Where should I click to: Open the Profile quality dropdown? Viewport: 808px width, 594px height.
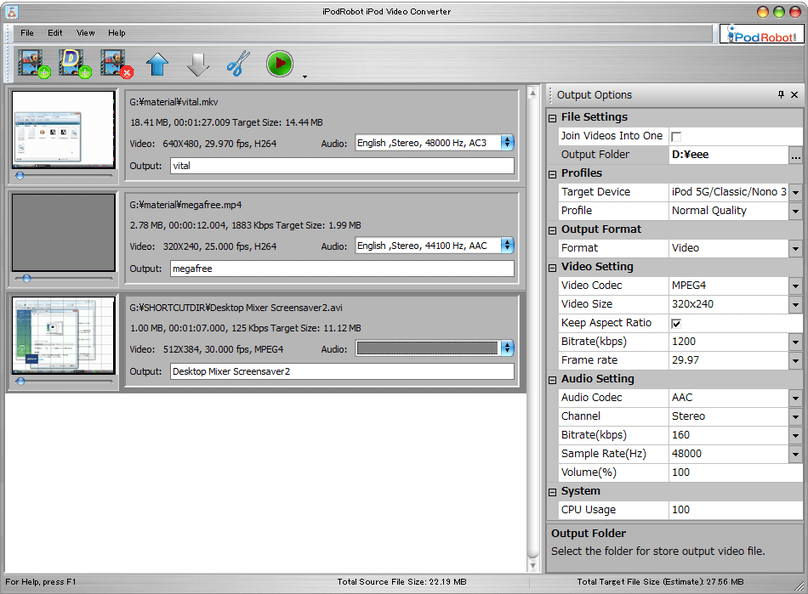click(x=796, y=211)
